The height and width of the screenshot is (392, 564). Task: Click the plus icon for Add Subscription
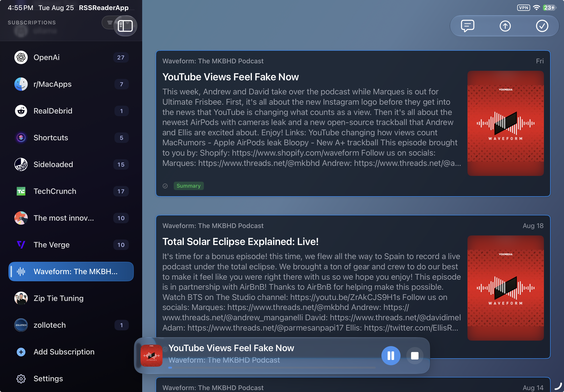tap(21, 352)
